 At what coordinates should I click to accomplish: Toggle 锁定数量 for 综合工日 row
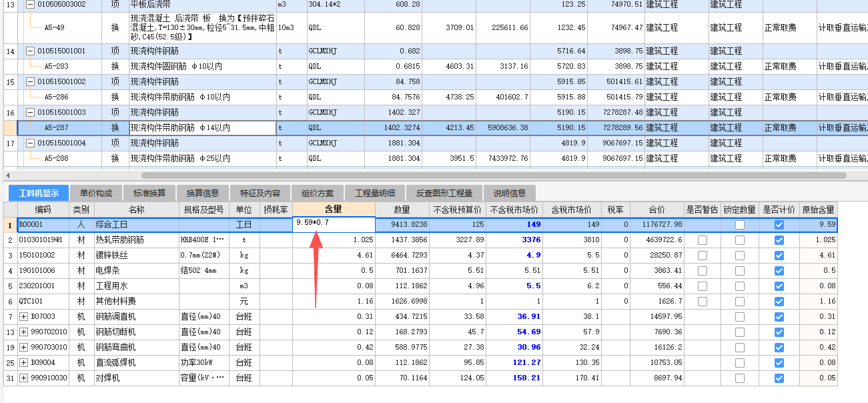[739, 225]
